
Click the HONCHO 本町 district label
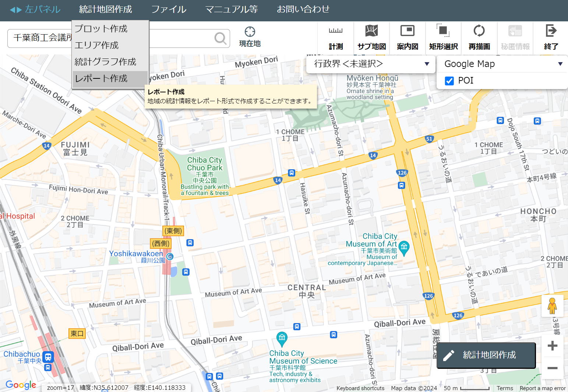538,215
